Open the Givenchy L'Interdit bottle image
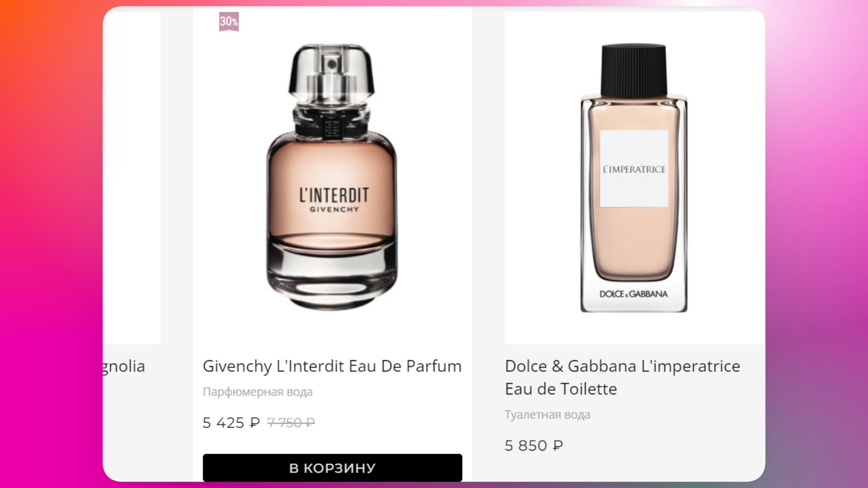Screen dimensions: 868x488 (332, 176)
